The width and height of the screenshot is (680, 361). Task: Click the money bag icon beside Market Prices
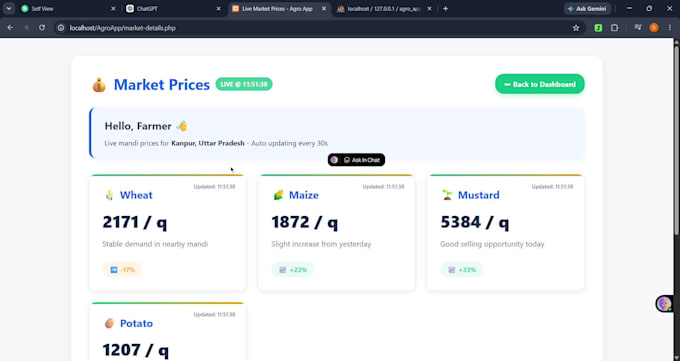click(99, 85)
